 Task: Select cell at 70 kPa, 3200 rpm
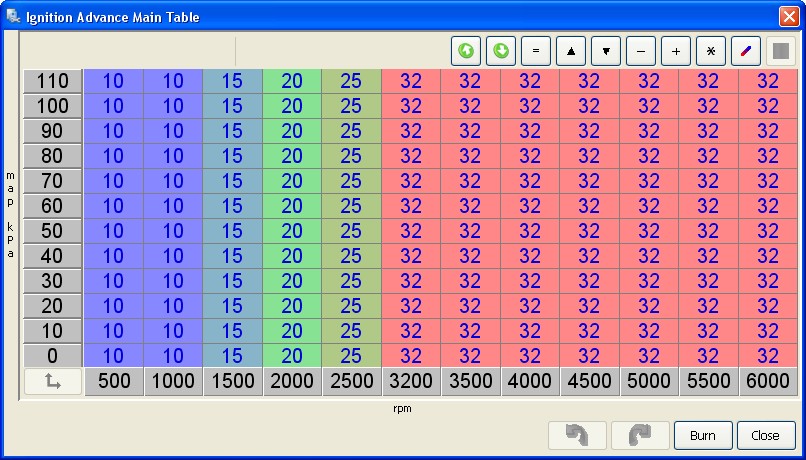point(411,181)
